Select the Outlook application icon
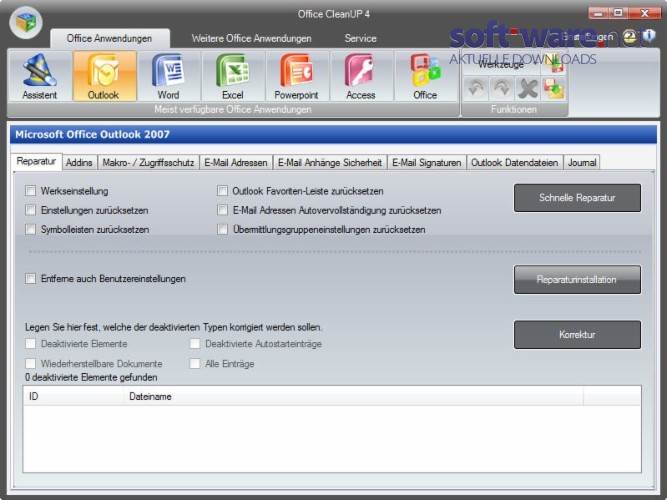 pos(104,76)
